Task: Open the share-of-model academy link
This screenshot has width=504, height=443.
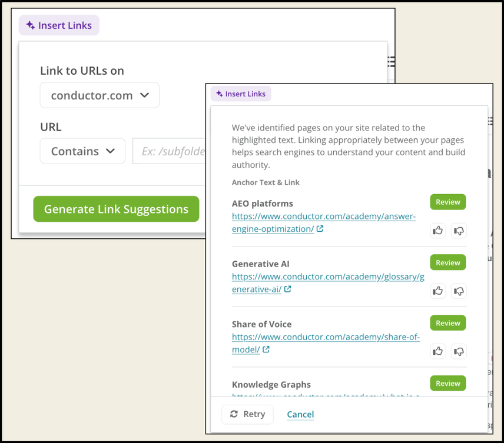Action: click(326, 343)
